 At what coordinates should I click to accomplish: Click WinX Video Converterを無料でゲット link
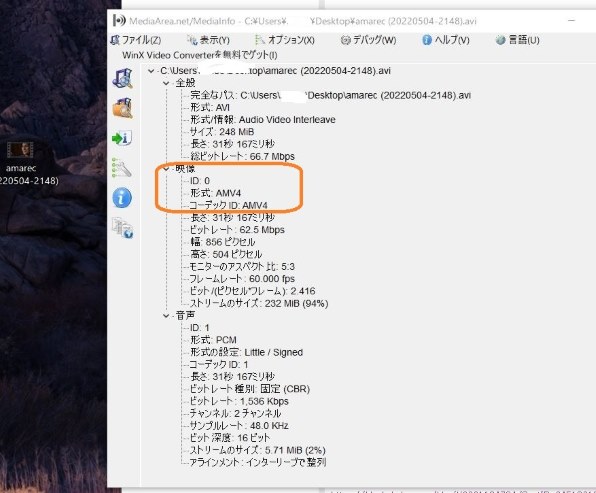[x=200, y=55]
